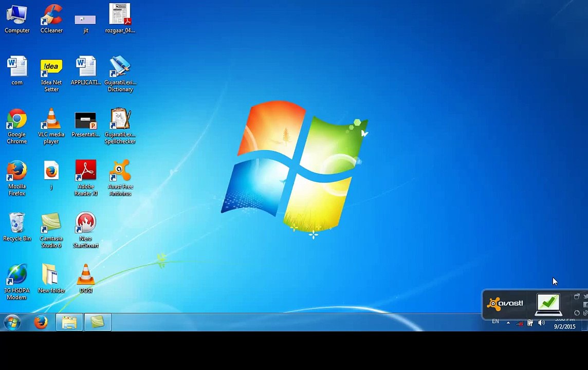Click Avast popup refresh icon
Image resolution: width=588 pixels, height=370 pixels.
(577, 312)
